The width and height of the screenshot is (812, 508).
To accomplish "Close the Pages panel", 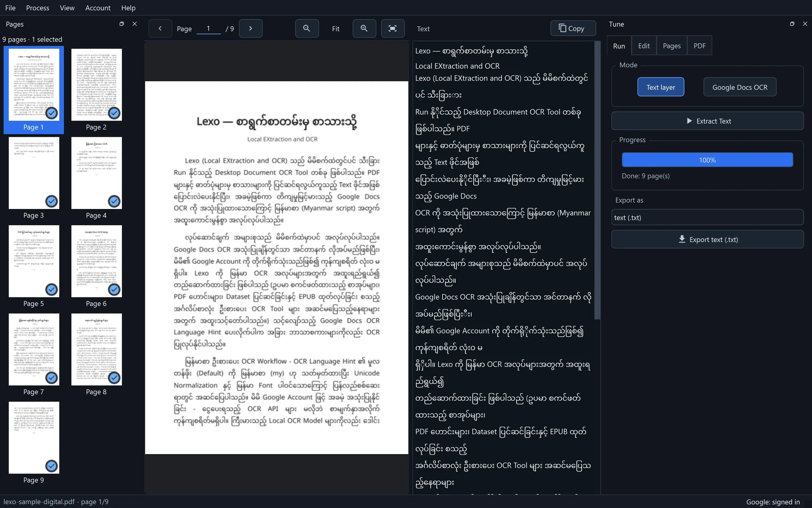I will (135, 24).
